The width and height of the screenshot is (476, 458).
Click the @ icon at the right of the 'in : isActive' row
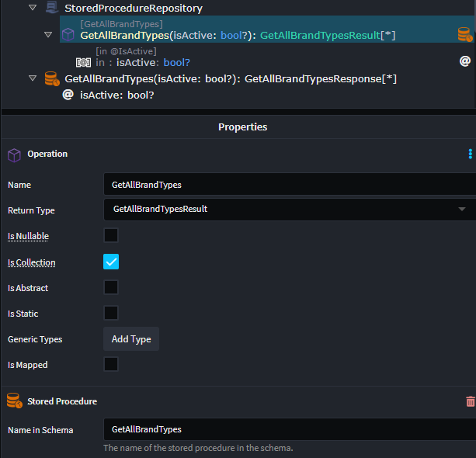[x=465, y=61]
